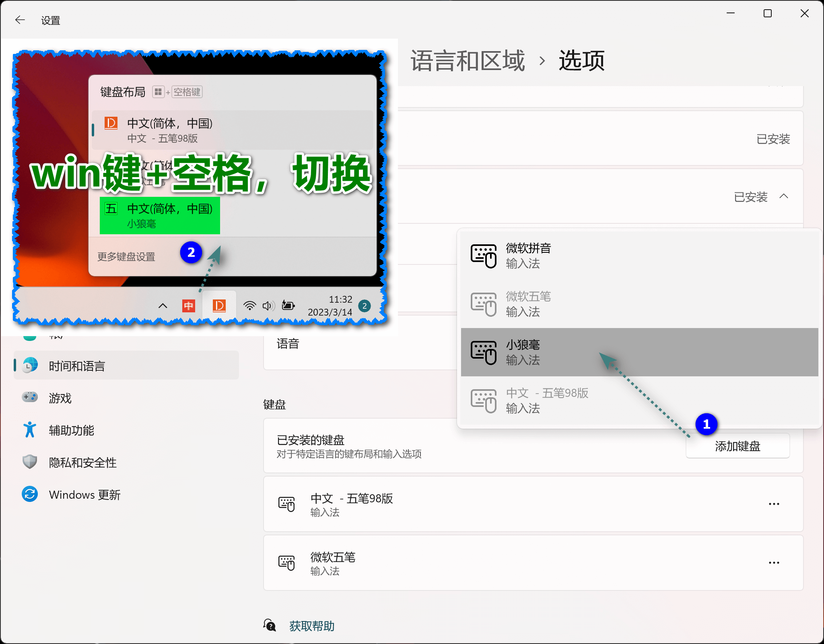The width and height of the screenshot is (824, 644).
Task: Open the volume speaker tray icon
Action: (x=268, y=306)
